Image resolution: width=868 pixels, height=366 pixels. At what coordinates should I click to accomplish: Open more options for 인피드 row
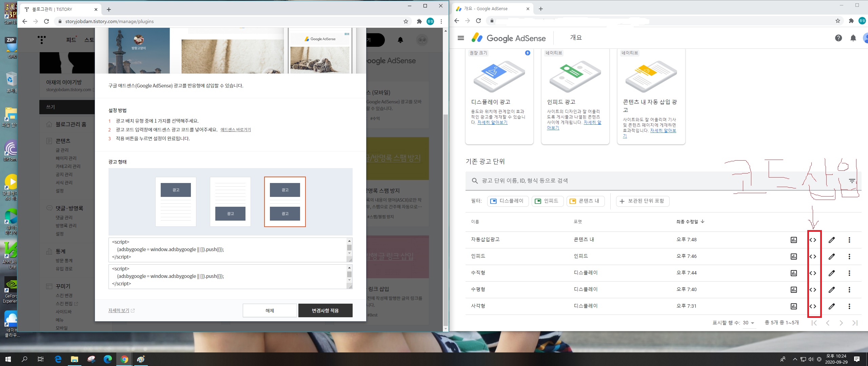pyautogui.click(x=849, y=257)
